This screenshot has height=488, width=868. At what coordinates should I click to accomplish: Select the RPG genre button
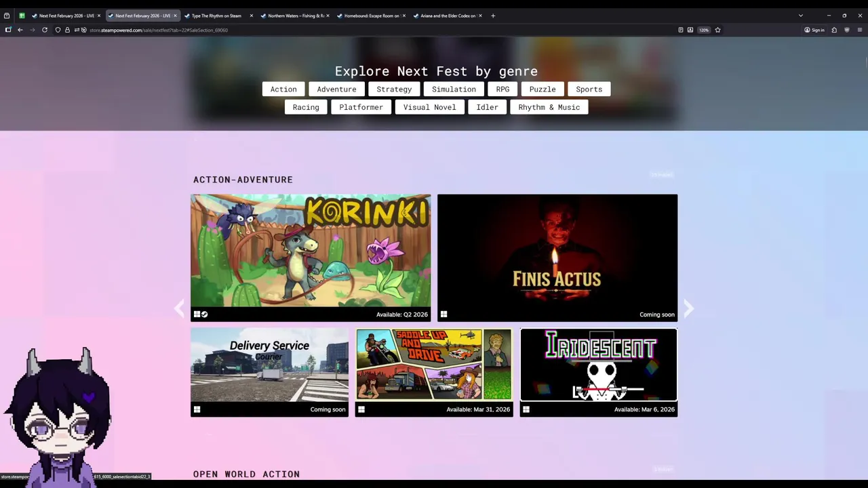(502, 89)
